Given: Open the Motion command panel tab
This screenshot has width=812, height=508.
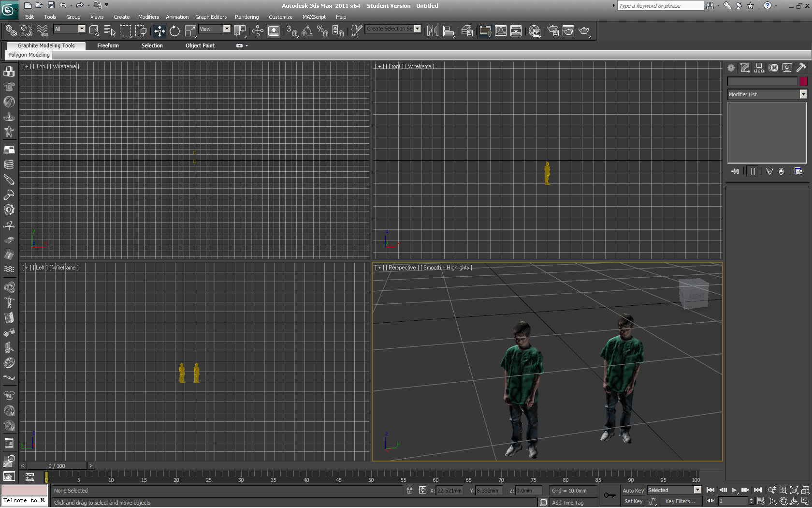Looking at the screenshot, I should click(x=773, y=68).
